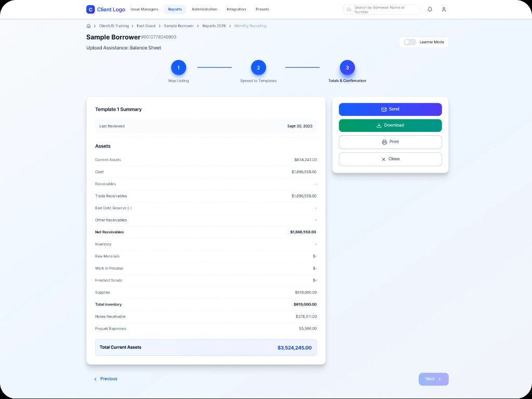Select the Bad Debt Reserve row label

[x=113, y=208]
